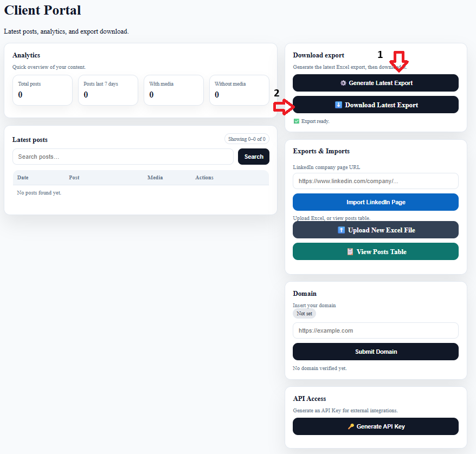Click the key icon on Generate API Key
Screen dimensions: 476x454
(x=351, y=426)
